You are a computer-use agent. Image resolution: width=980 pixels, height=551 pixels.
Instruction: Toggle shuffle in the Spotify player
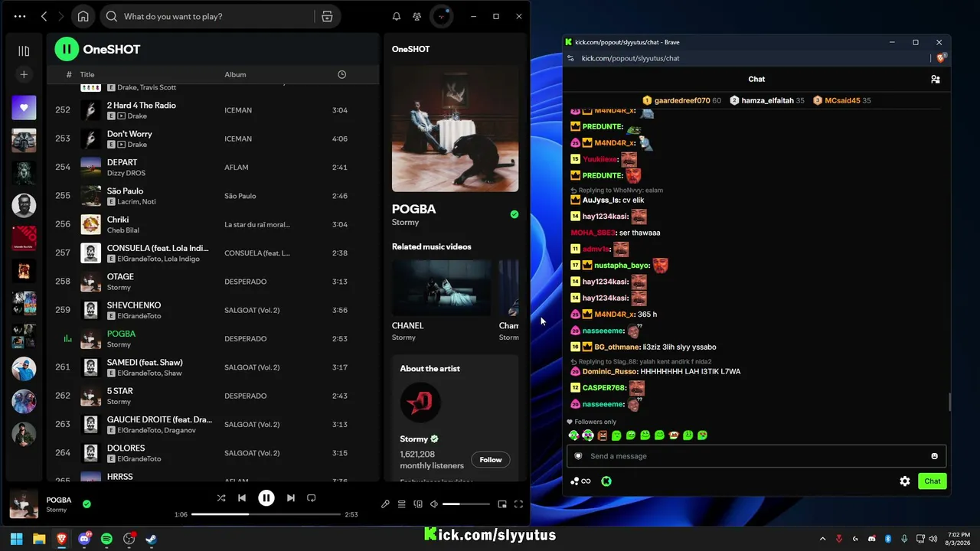(x=221, y=498)
